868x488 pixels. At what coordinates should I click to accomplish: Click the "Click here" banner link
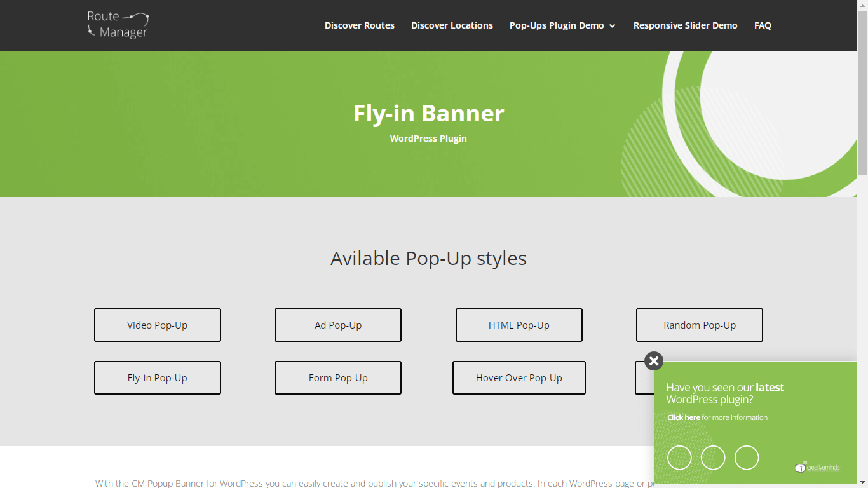coord(684,417)
